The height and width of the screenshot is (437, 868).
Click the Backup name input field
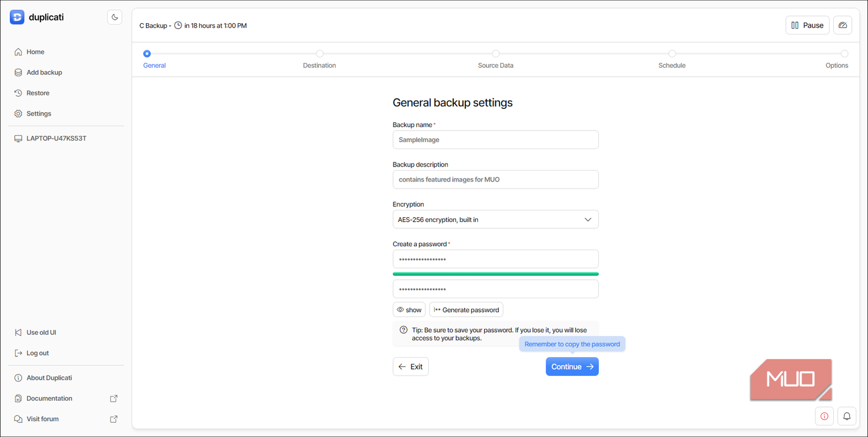495,140
